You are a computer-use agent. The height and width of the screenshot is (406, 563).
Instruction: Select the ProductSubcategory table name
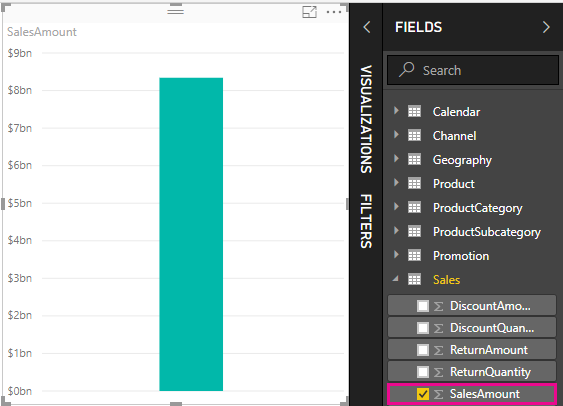487,232
